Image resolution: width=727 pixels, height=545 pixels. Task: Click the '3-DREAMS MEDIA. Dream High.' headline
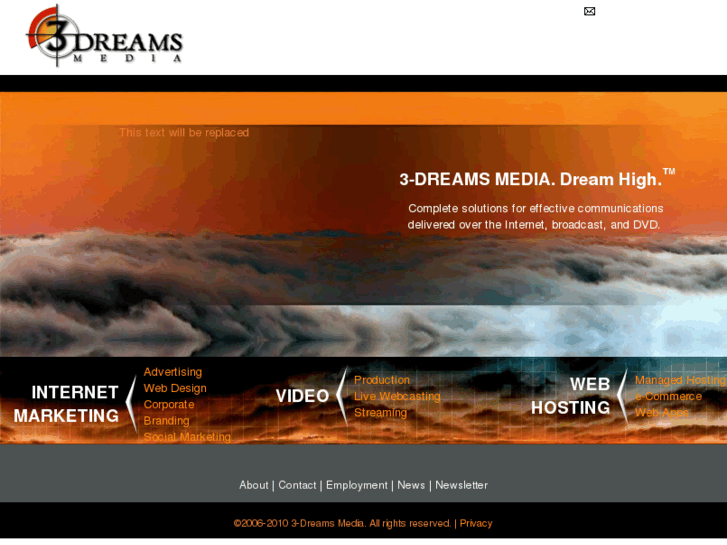[x=537, y=178]
